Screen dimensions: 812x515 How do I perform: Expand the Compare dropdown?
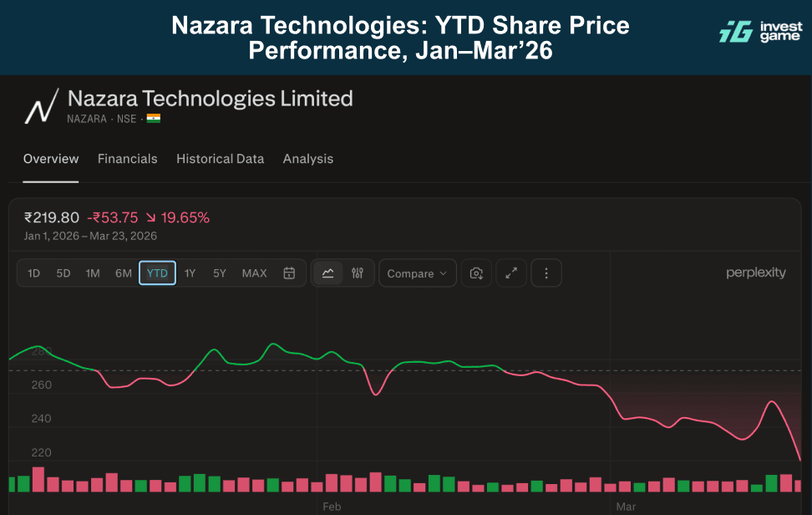pos(418,273)
